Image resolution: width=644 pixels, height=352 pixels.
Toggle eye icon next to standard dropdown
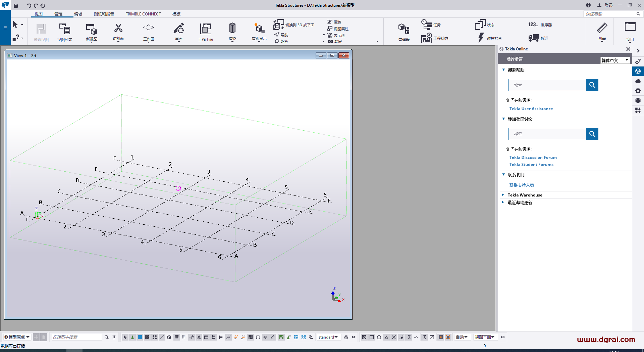tap(354, 337)
